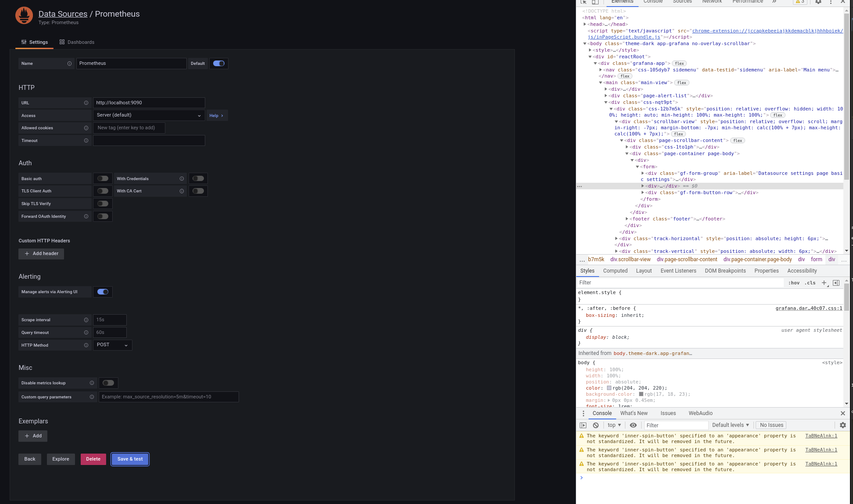Disable Manage alerts via Alerting UI
The image size is (853, 504).
click(x=103, y=291)
